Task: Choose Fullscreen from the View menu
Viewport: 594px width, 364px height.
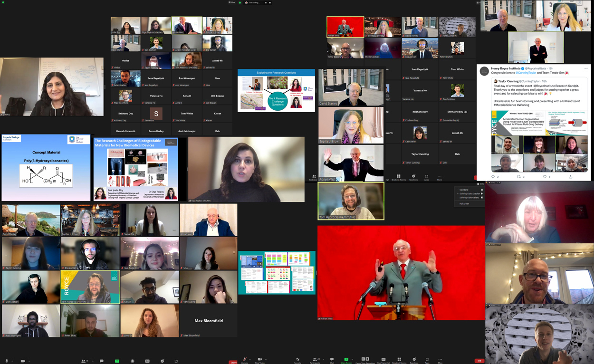Action: (x=464, y=204)
